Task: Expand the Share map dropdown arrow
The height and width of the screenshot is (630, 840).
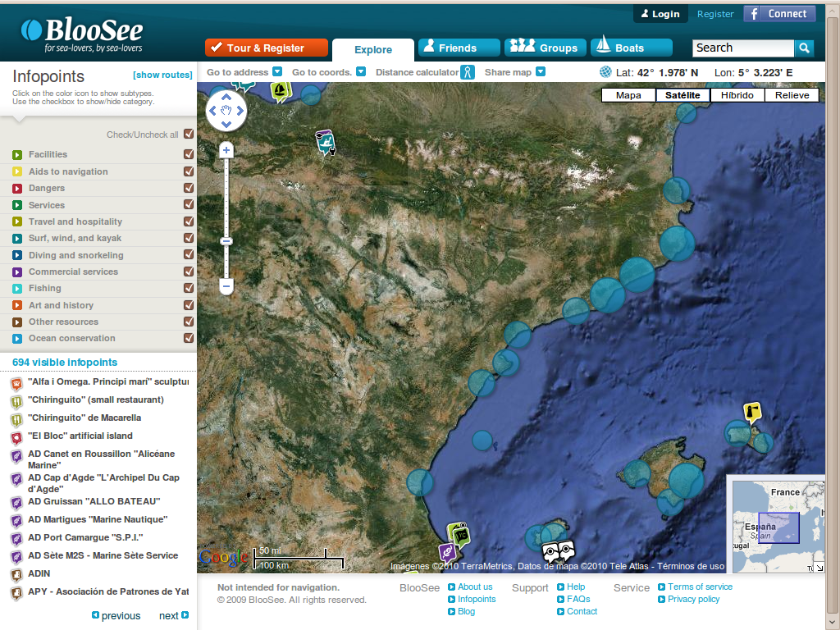Action: coord(541,72)
